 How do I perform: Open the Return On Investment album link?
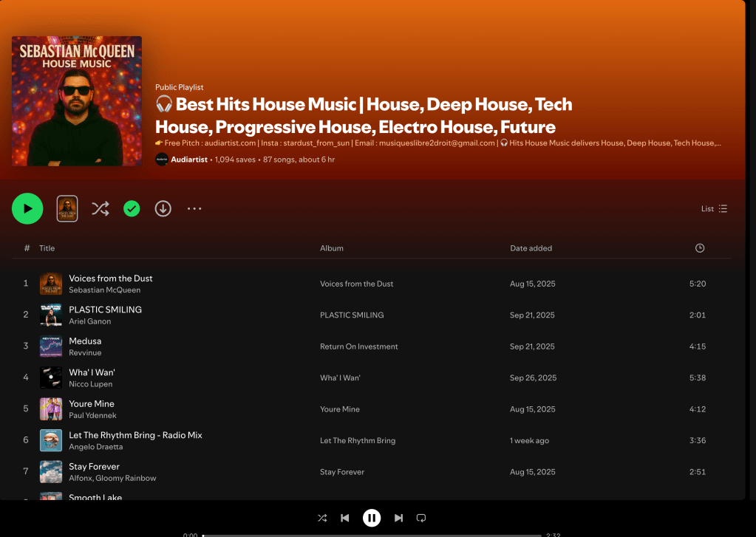[358, 346]
